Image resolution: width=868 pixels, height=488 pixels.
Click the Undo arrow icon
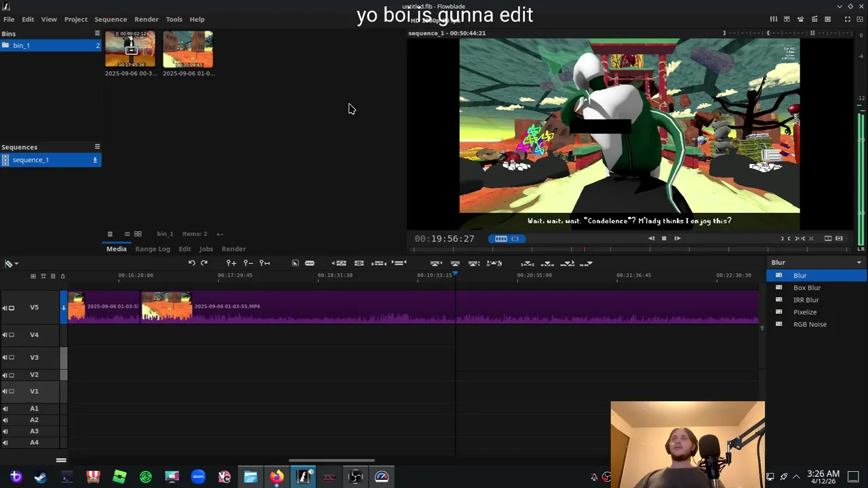click(192, 263)
